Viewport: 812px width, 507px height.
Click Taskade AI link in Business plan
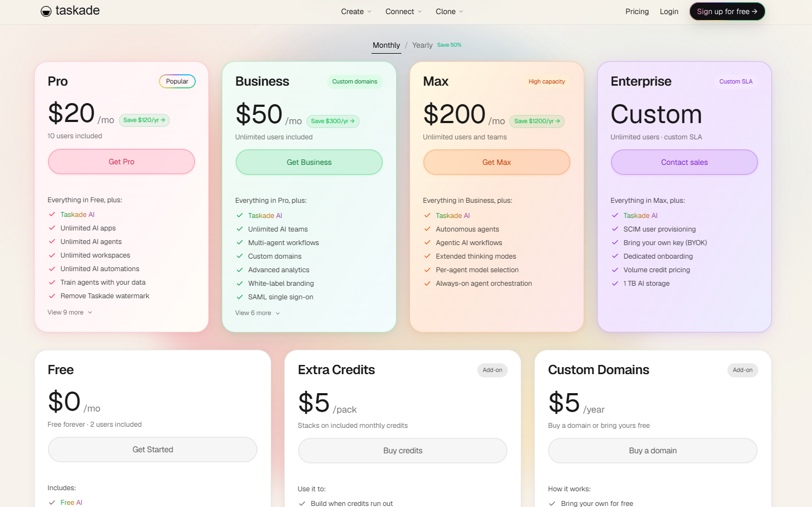(265, 216)
